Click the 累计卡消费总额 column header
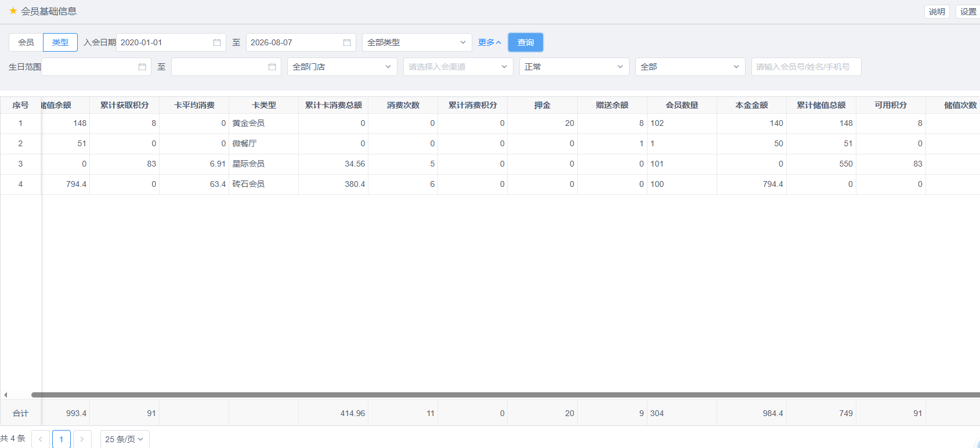 [334, 105]
